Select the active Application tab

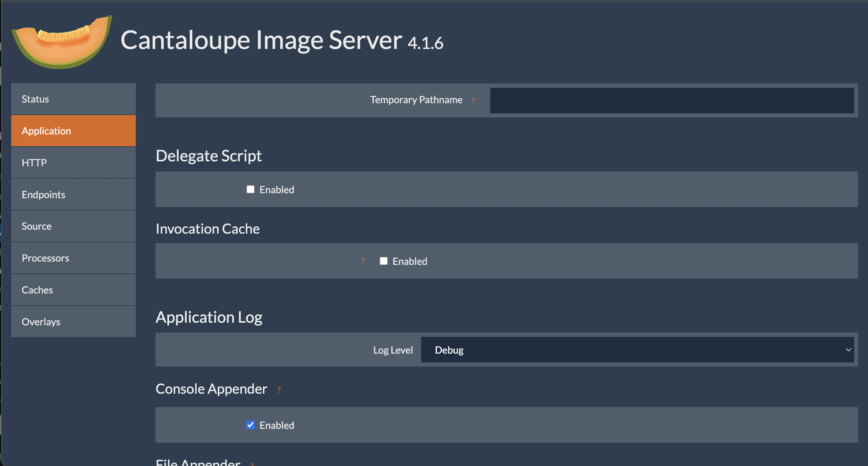point(73,131)
